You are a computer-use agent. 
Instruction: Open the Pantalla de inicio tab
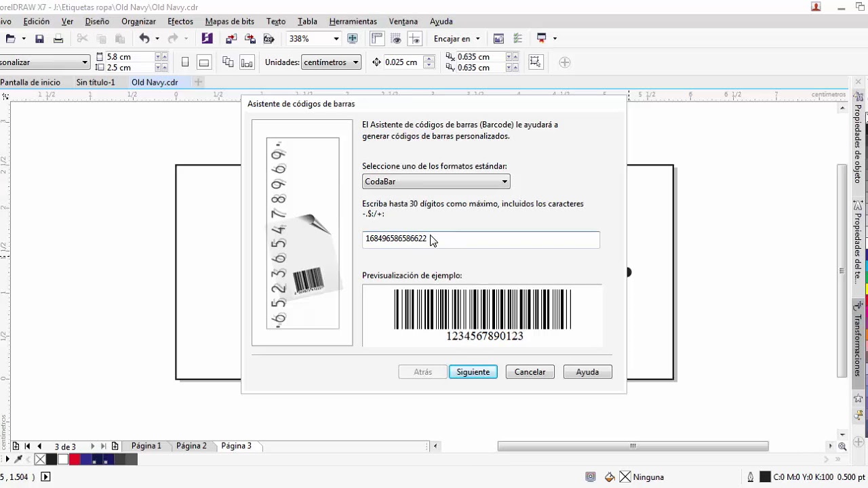pyautogui.click(x=31, y=82)
